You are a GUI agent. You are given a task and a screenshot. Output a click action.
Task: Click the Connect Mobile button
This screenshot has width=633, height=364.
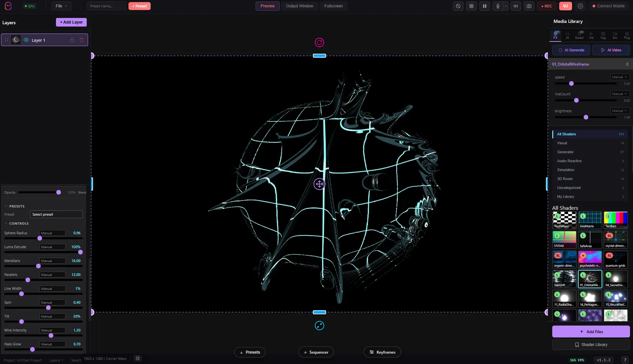click(x=608, y=6)
